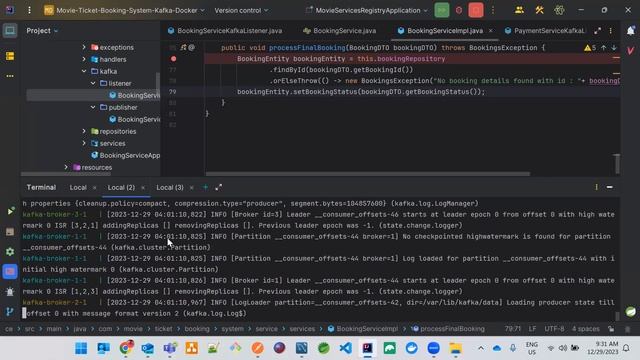Toggle the breakpoint on the red dot line
This screenshot has height=360, width=640.
point(173,59)
